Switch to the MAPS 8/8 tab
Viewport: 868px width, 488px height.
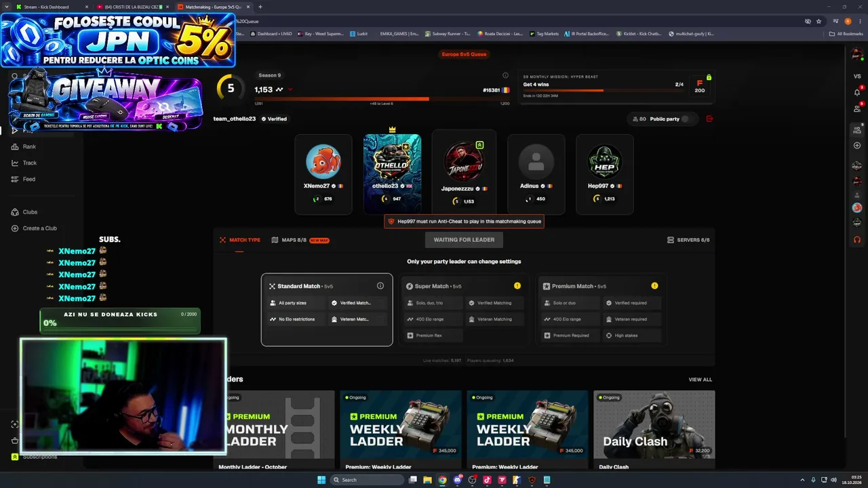tap(300, 240)
